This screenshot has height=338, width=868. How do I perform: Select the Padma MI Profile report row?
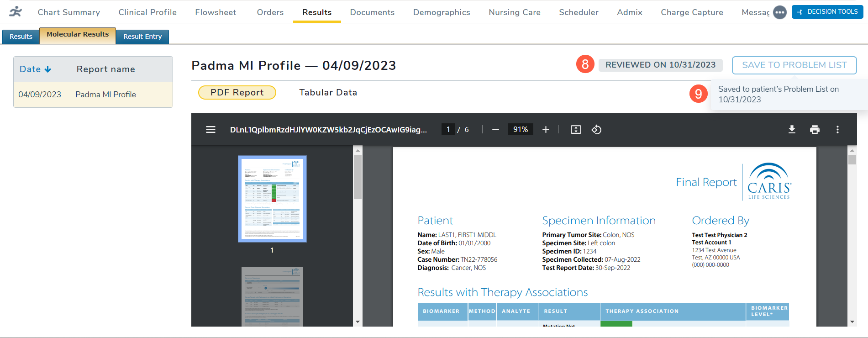tap(93, 95)
